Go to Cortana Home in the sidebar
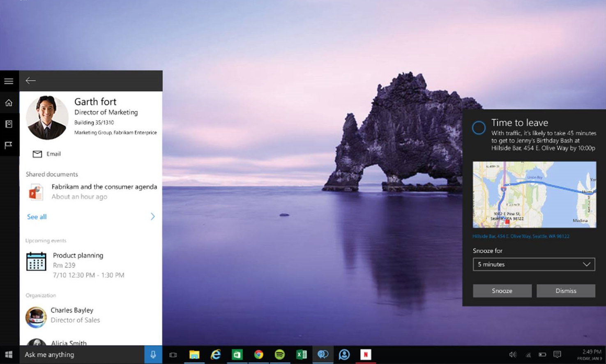 tap(9, 103)
